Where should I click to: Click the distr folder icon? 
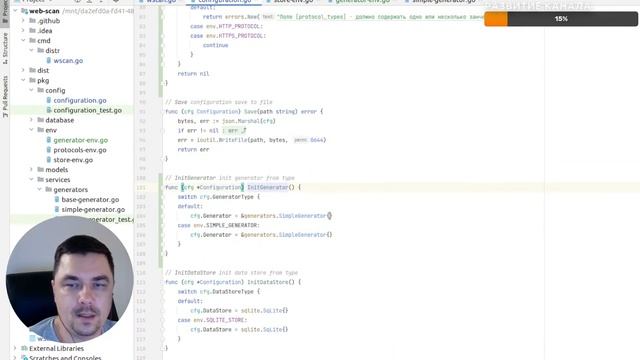pos(40,50)
